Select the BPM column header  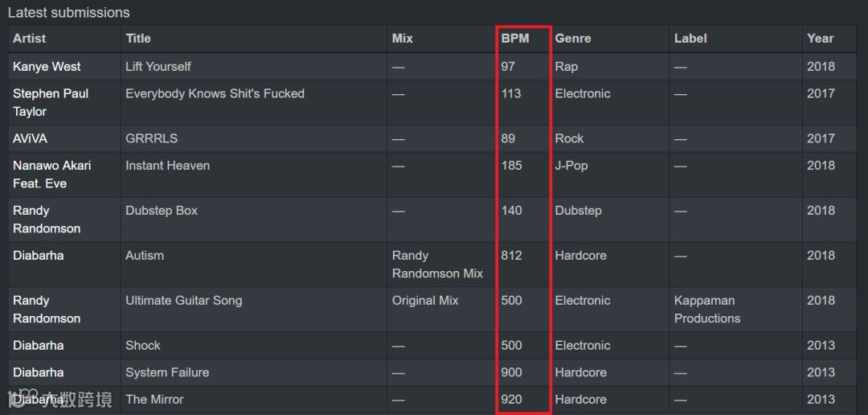(x=515, y=39)
